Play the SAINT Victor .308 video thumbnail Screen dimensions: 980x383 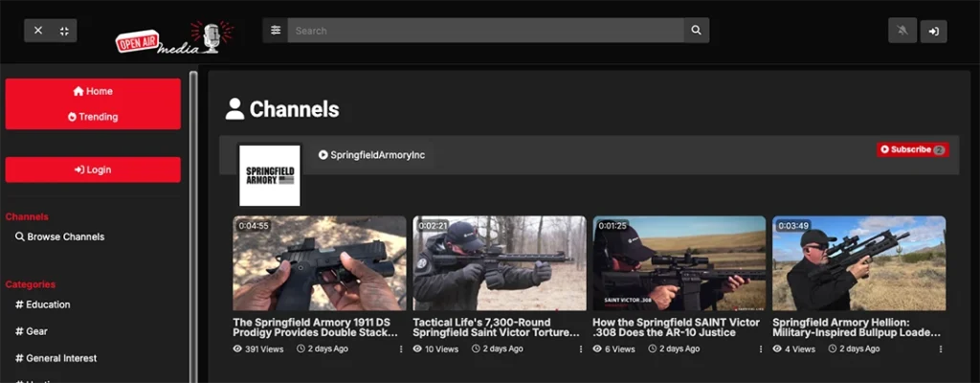(x=679, y=262)
